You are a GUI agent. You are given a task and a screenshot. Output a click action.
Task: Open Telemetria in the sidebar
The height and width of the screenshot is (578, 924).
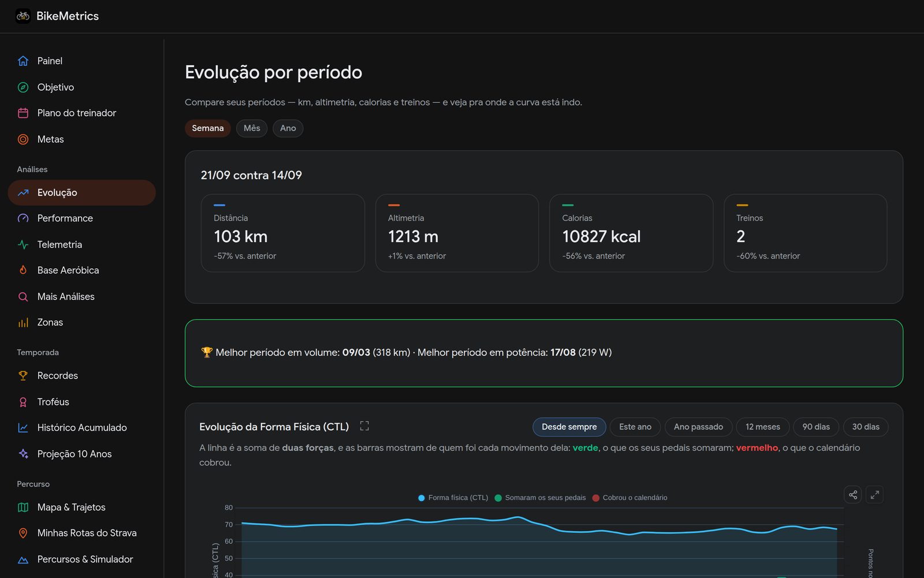81,244
